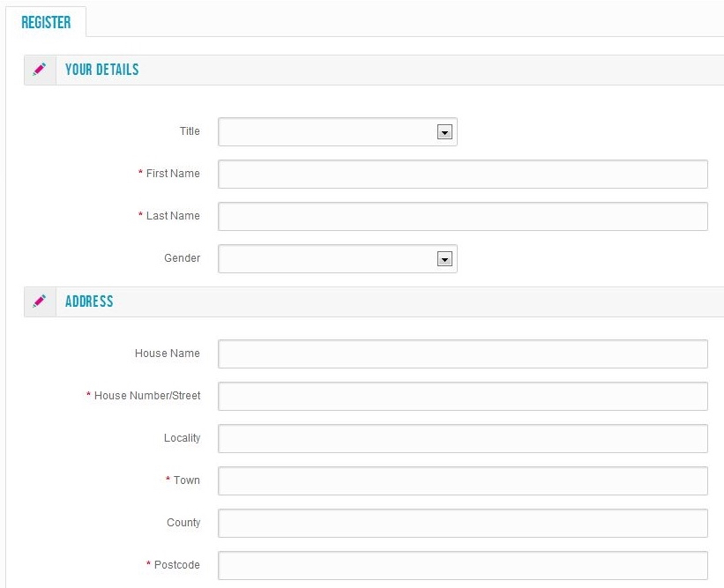The width and height of the screenshot is (724, 588).
Task: Focus the House Name input field
Action: coord(463,354)
